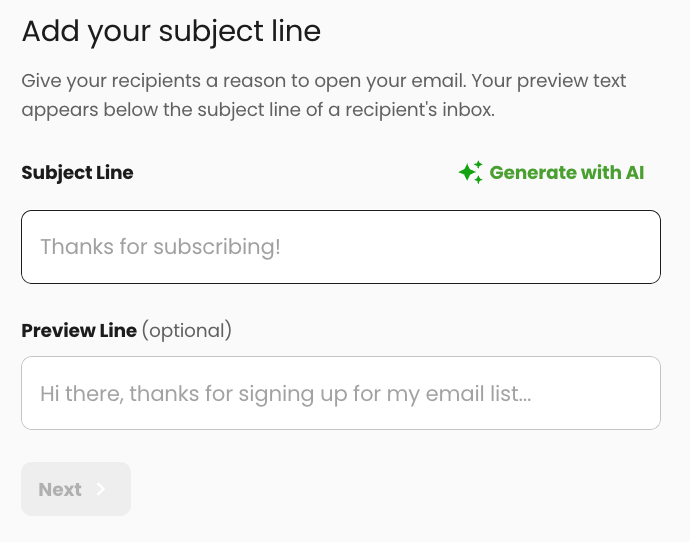Focus the Preview Line input field
Image resolution: width=690 pixels, height=542 pixels.
point(341,393)
